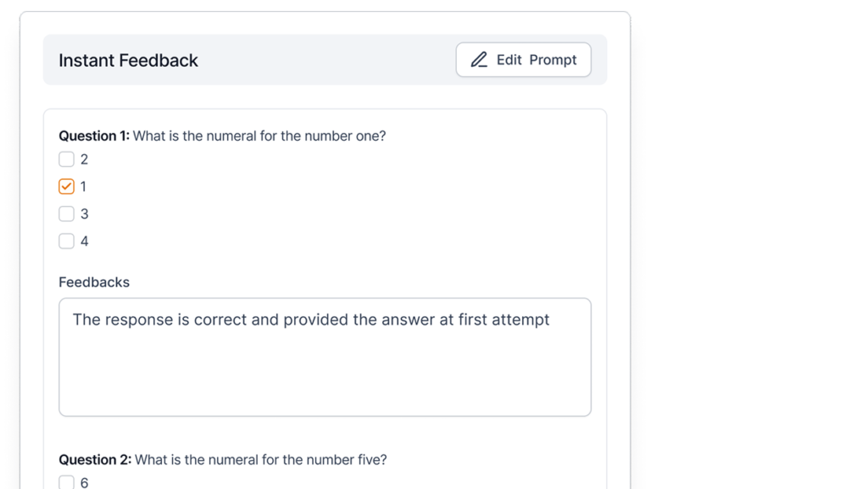Enable the checkbox for option 4

pyautogui.click(x=66, y=241)
